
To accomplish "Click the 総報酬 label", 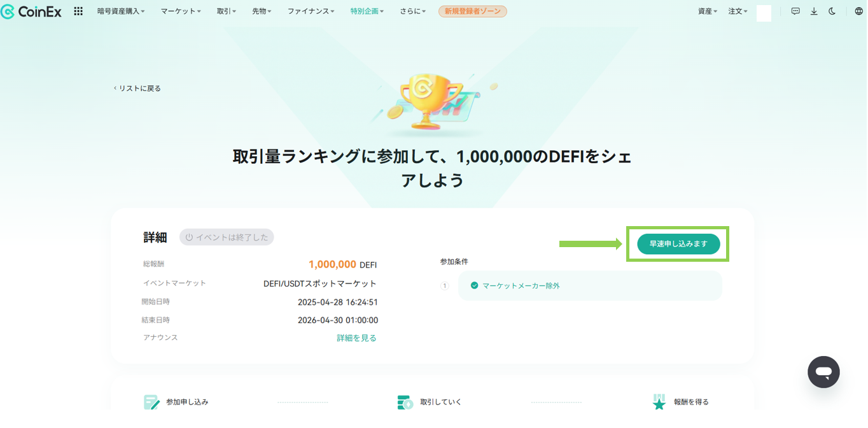I will click(x=153, y=264).
